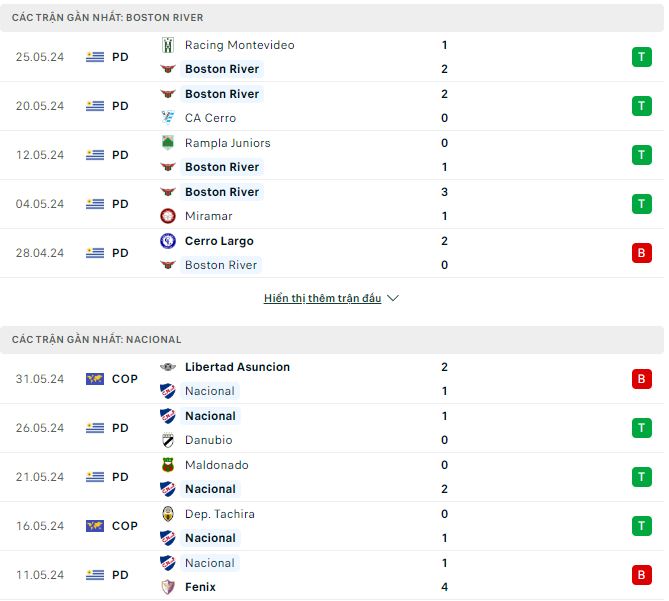Click the Rampla Juniors club crest
The width and height of the screenshot is (669, 601).
pos(168,143)
